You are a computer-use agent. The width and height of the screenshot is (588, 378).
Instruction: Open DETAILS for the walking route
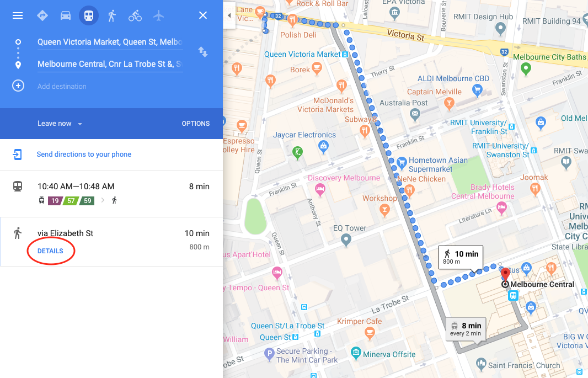pyautogui.click(x=50, y=251)
